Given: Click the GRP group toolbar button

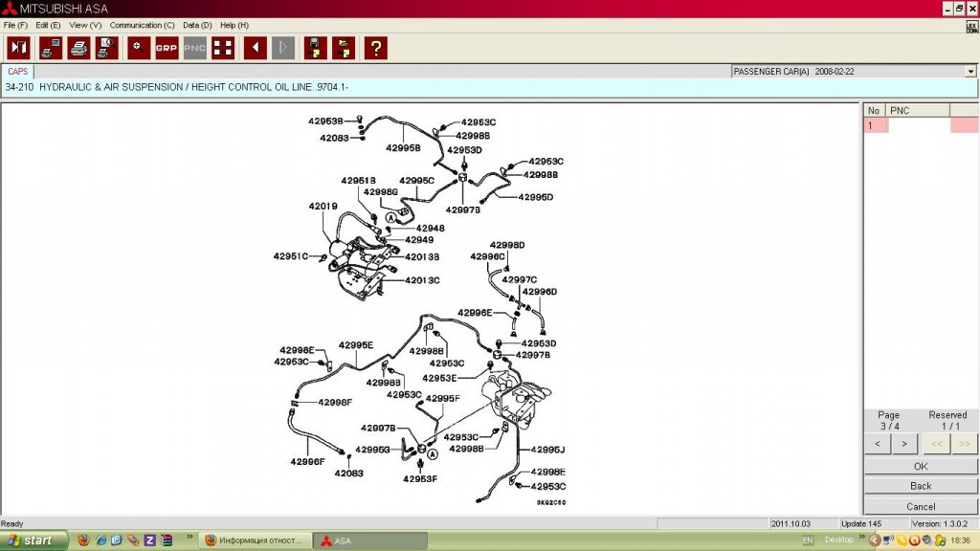Looking at the screenshot, I should coord(167,48).
